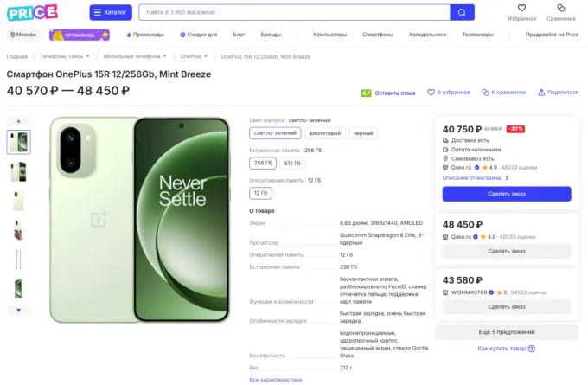This screenshot has width=588, height=385.
Task: Click the magnifier search button
Action: click(x=463, y=12)
